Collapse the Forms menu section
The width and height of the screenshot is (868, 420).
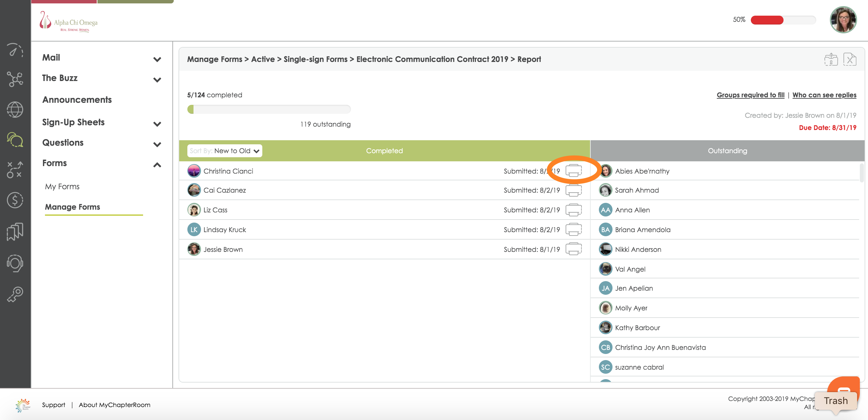click(x=157, y=165)
